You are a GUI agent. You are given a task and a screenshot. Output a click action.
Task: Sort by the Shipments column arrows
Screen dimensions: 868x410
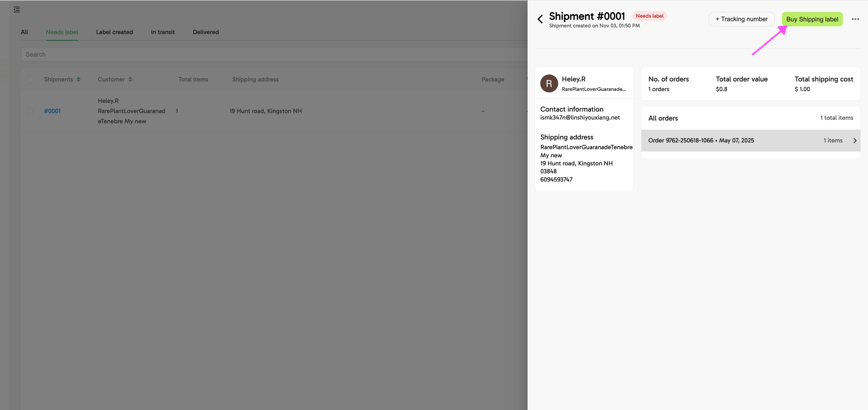pyautogui.click(x=78, y=79)
